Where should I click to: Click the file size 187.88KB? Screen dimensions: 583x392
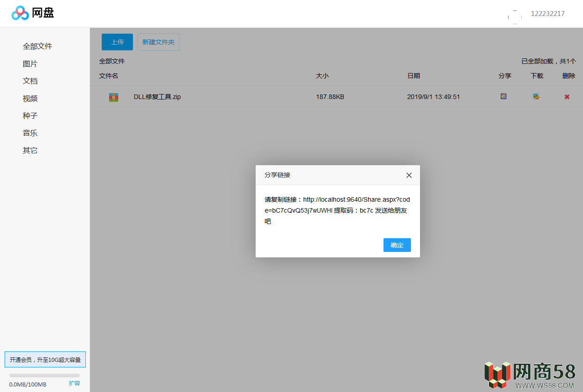click(x=330, y=97)
